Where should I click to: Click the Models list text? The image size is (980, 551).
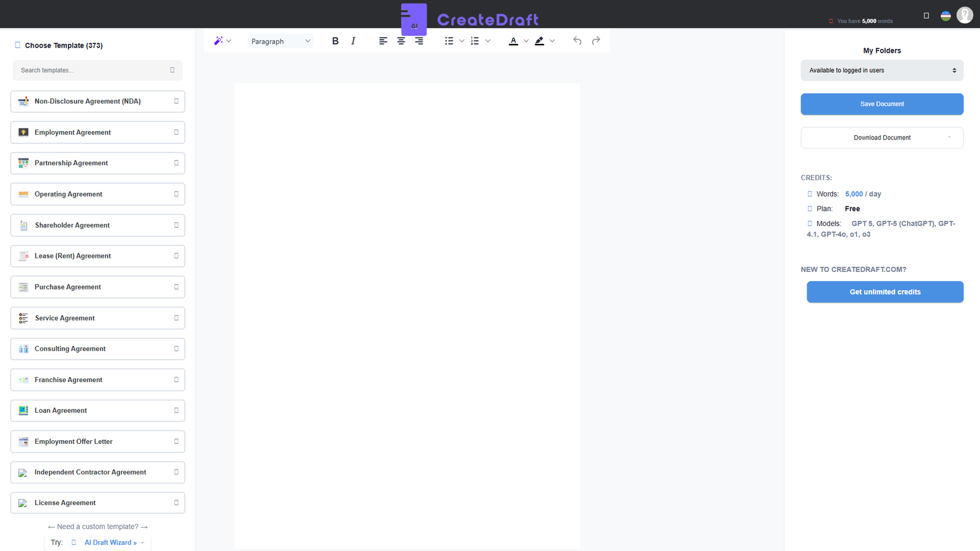[x=881, y=229]
